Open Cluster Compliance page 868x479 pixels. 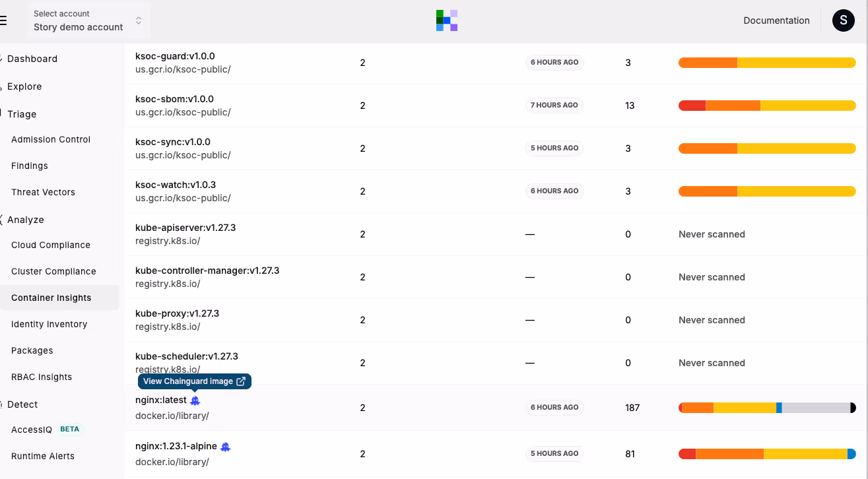tap(53, 271)
